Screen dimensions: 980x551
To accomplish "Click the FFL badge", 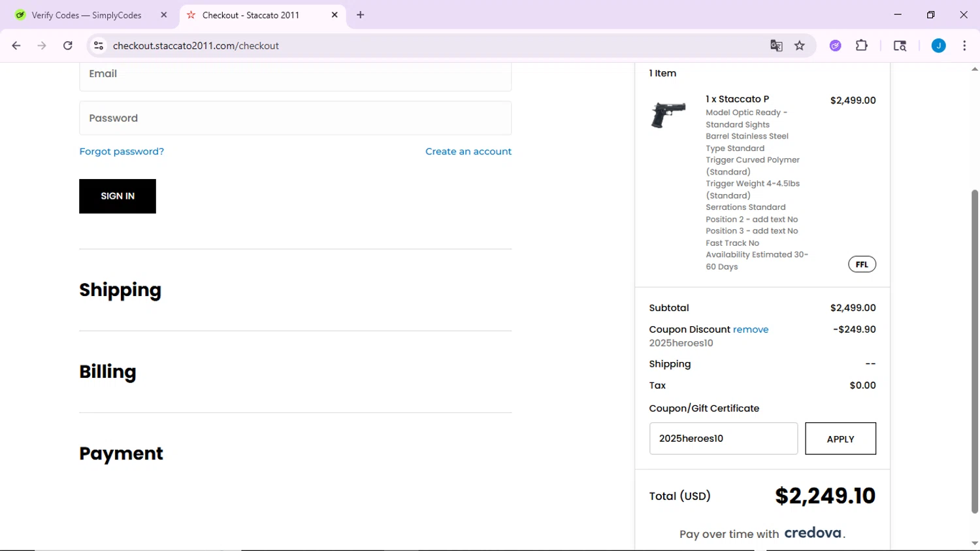I will 862,265.
